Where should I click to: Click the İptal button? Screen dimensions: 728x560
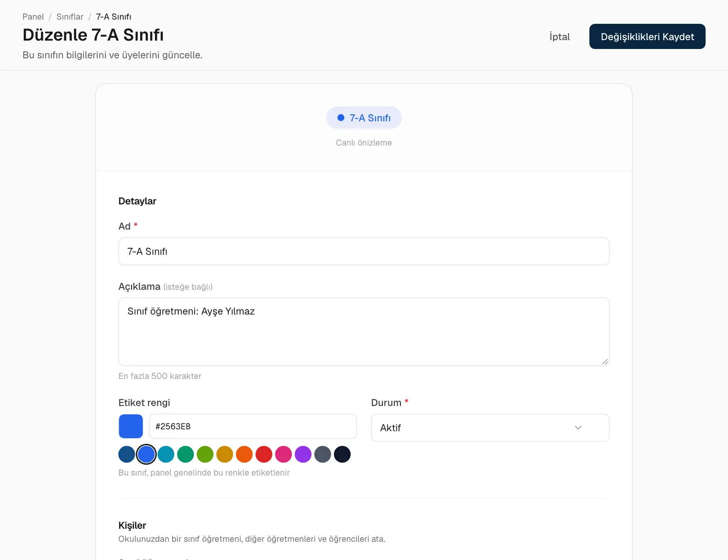[x=560, y=36]
